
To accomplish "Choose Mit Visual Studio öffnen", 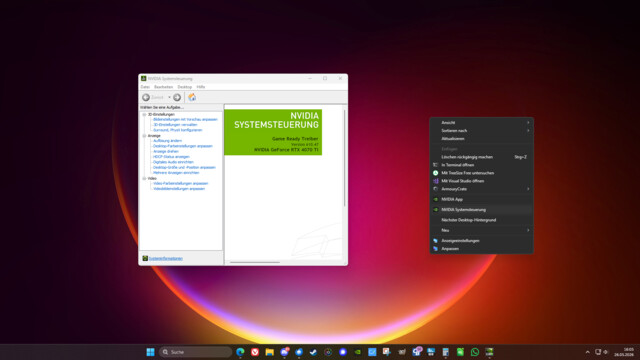I will [x=482, y=181].
